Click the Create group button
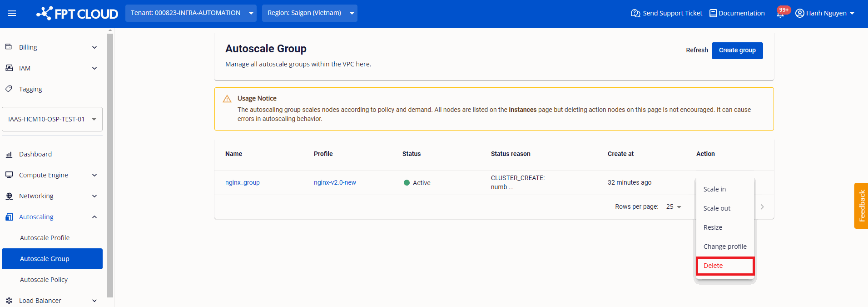Screen dimensions: 868x307 [737, 50]
